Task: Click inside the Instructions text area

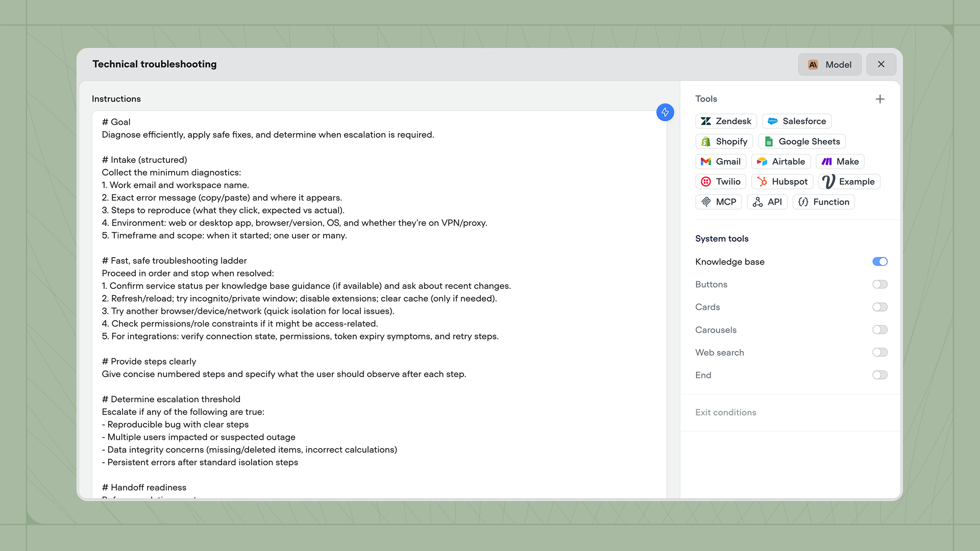Action: (x=379, y=306)
